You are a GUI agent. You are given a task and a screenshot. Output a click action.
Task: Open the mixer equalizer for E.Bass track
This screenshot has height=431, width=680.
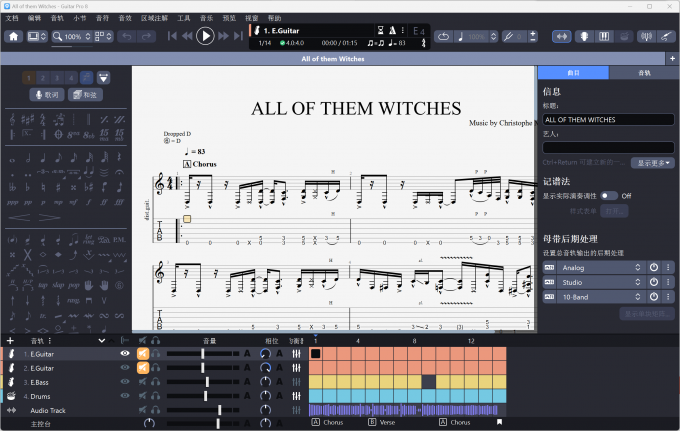(x=297, y=382)
